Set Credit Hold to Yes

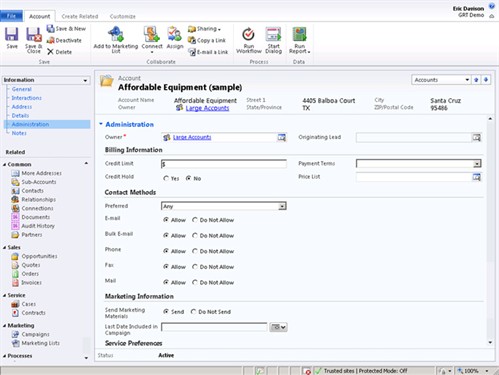pyautogui.click(x=166, y=178)
